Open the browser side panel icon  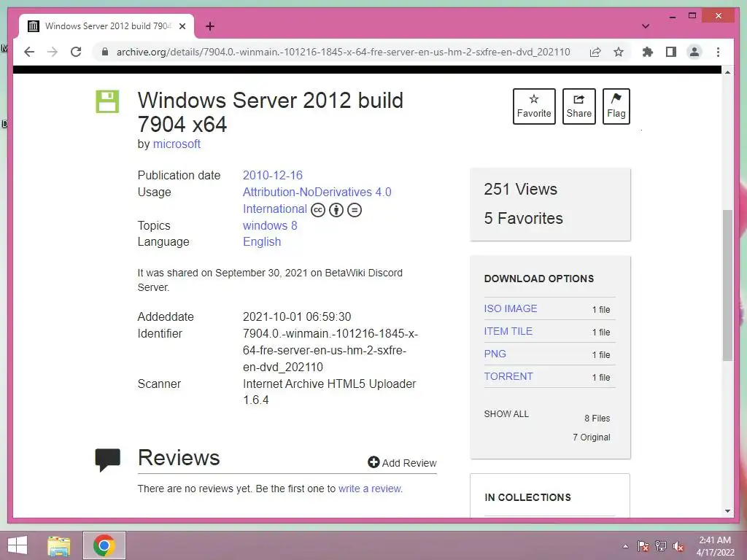[671, 52]
